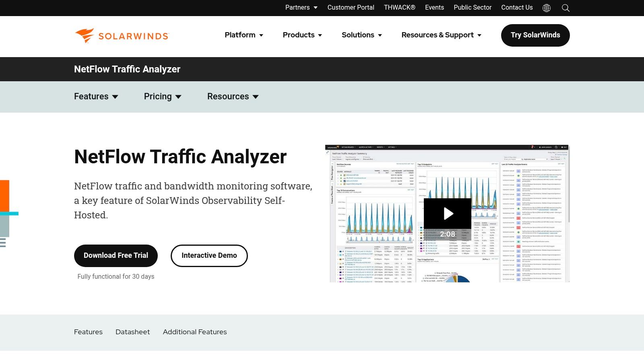Go to Additional Features
Viewport: 644px width, 362px height.
194,332
